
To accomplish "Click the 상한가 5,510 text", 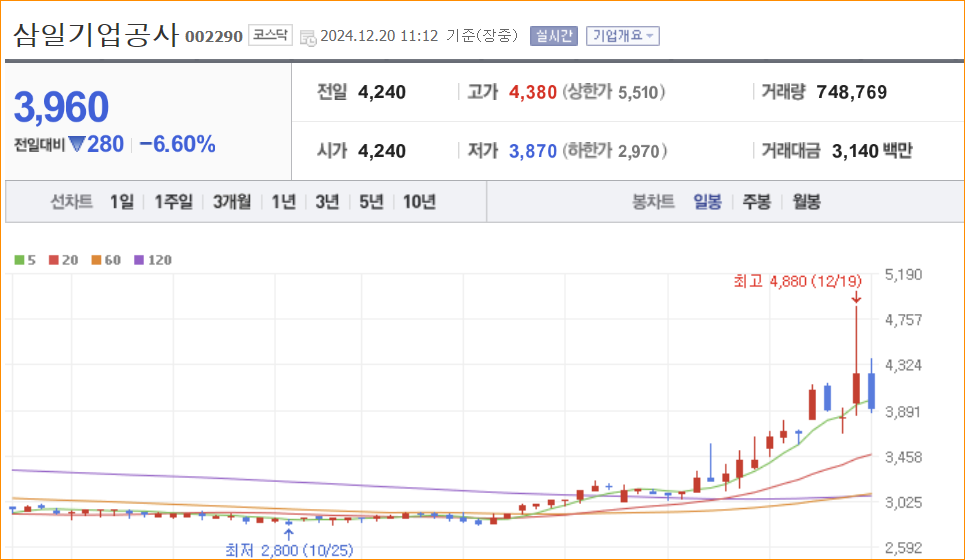I will pyautogui.click(x=614, y=92).
